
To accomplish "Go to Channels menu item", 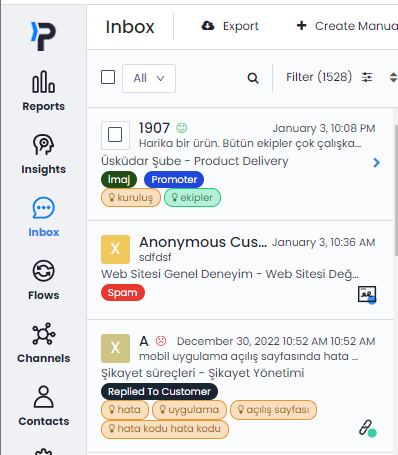I will tap(43, 343).
